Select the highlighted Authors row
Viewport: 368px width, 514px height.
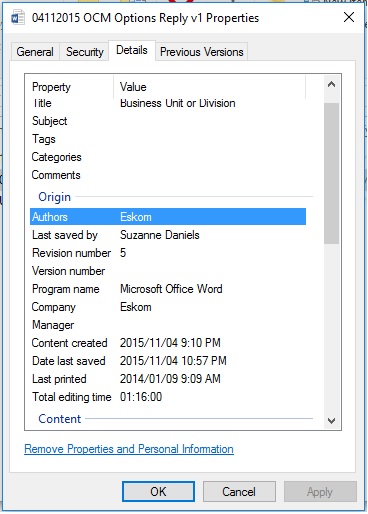[168, 217]
